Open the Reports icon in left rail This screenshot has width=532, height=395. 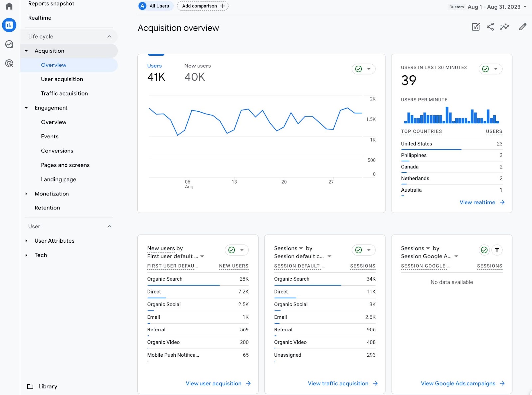pos(9,25)
